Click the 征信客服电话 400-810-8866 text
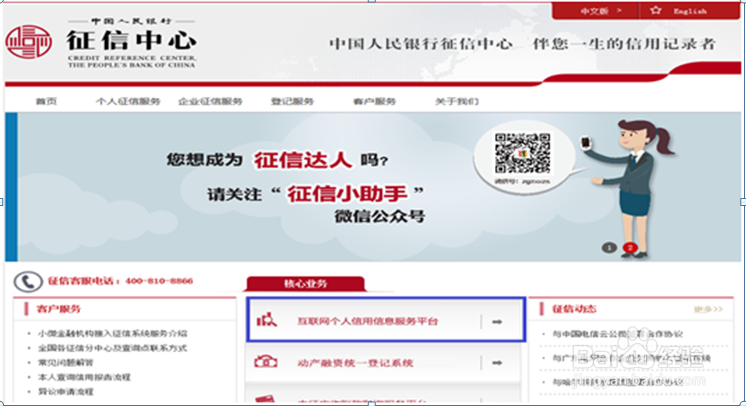Viewport: 746px width, 406px height. pyautogui.click(x=120, y=281)
